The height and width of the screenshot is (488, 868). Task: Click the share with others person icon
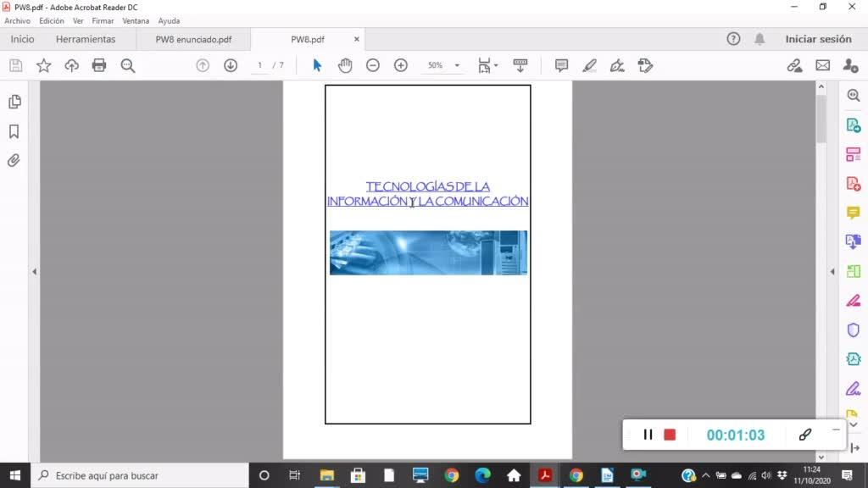[850, 65]
